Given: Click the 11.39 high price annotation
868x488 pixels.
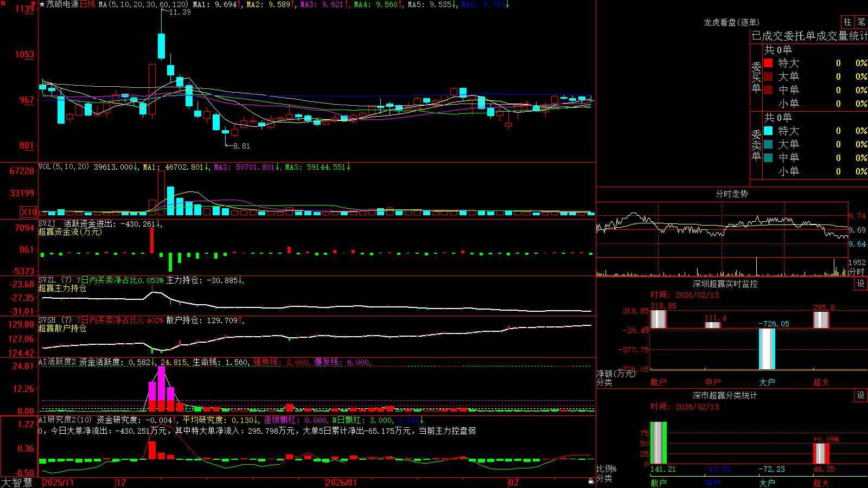Looking at the screenshot, I should 180,12.
